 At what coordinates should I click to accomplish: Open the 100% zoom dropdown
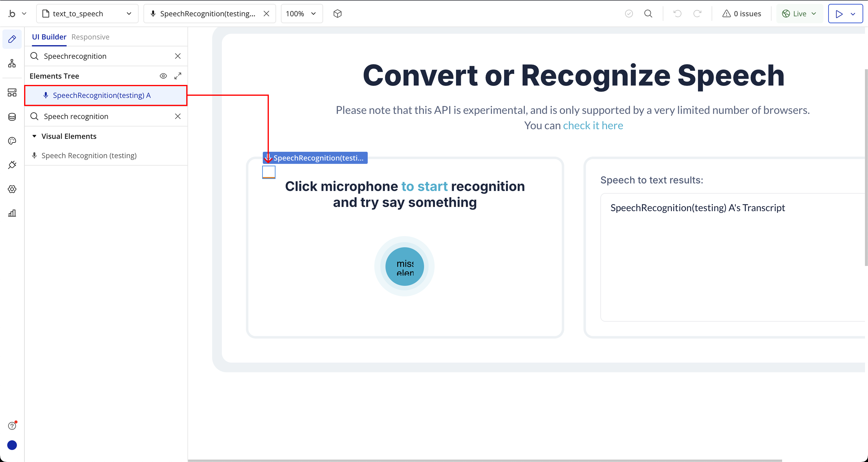pos(301,13)
